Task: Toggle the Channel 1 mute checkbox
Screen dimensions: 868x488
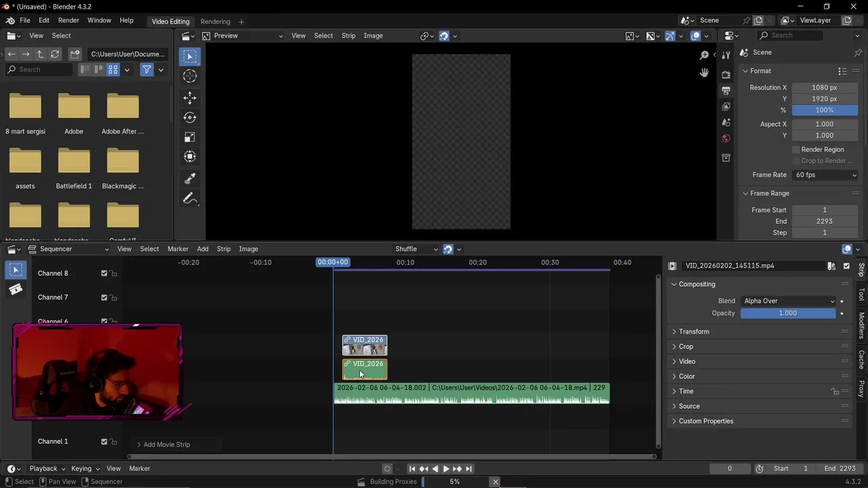Action: coord(104,441)
